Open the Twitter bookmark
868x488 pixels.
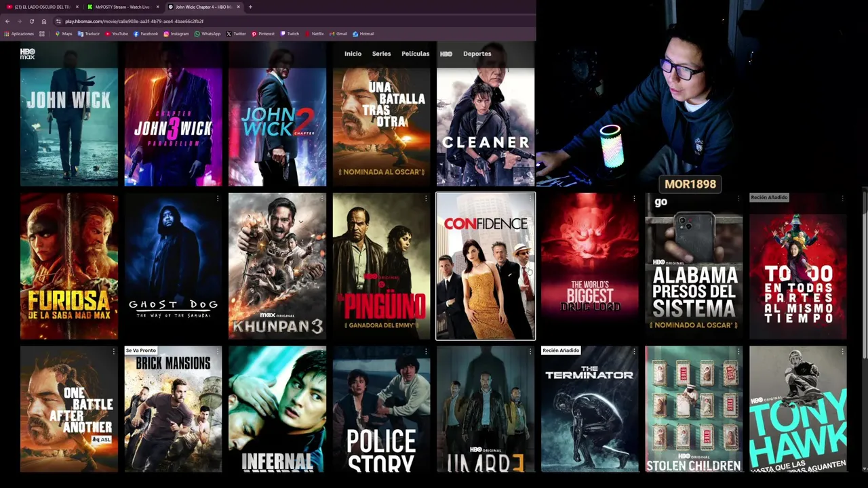click(x=236, y=33)
